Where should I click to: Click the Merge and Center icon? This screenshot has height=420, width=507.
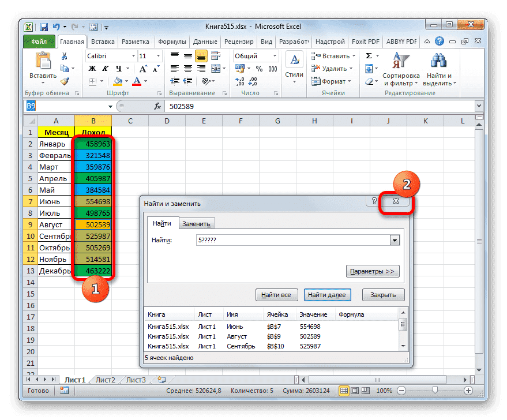click(216, 69)
